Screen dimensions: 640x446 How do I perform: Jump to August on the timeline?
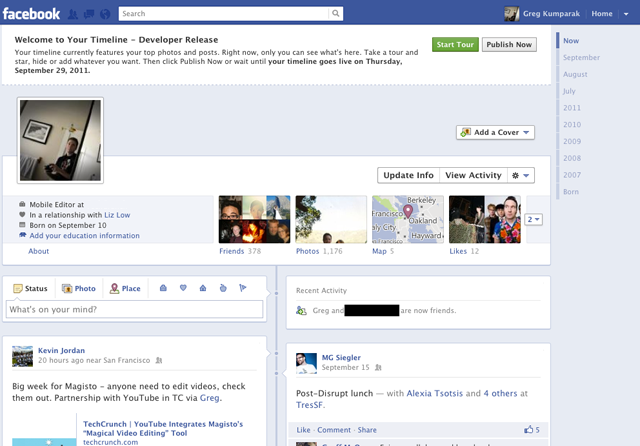coord(575,74)
